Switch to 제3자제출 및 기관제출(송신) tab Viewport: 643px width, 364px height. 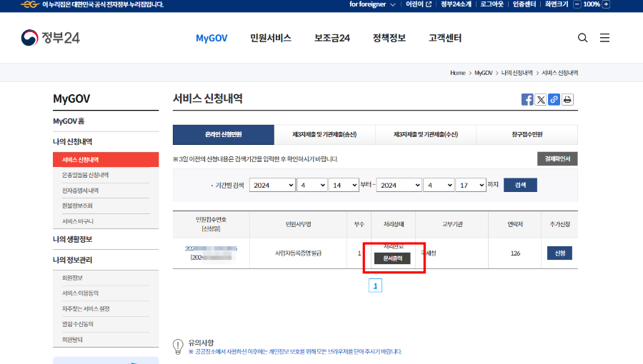click(324, 135)
